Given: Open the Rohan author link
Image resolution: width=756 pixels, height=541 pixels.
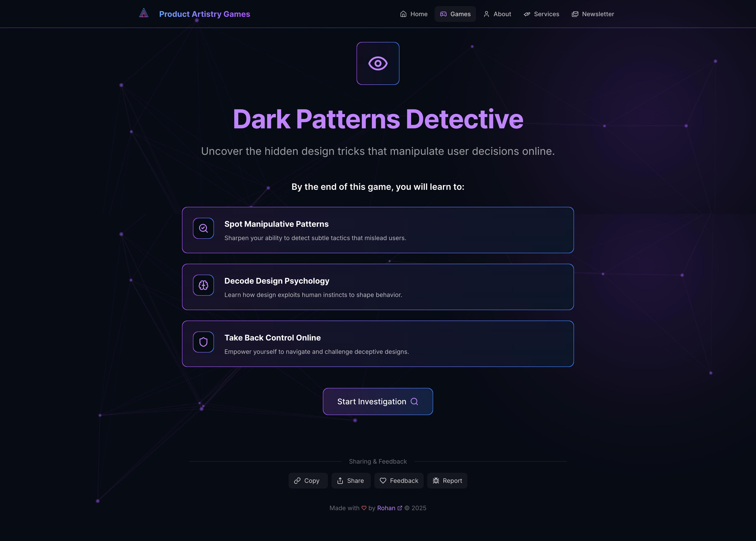Looking at the screenshot, I should [386, 508].
